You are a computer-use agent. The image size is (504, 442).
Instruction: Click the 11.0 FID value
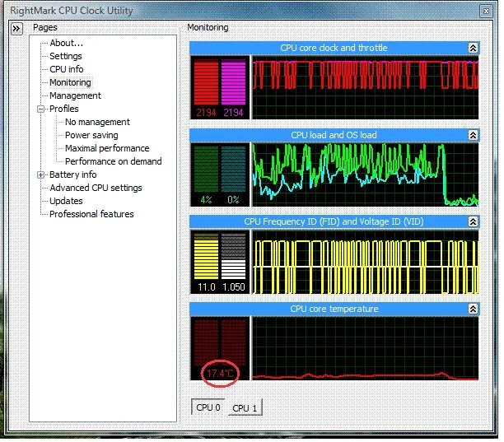coord(207,287)
